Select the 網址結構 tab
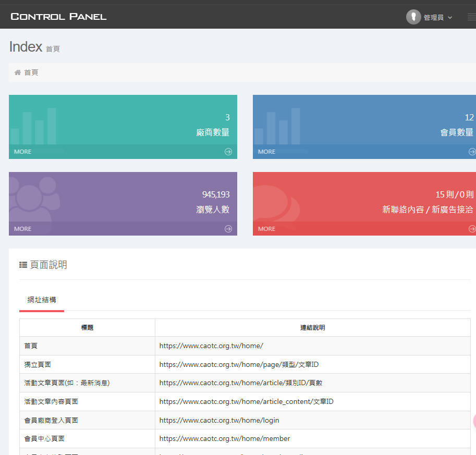This screenshot has height=455, width=476. [x=42, y=300]
